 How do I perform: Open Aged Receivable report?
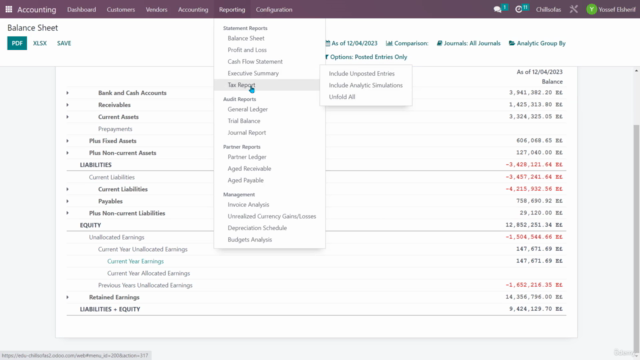tap(249, 169)
